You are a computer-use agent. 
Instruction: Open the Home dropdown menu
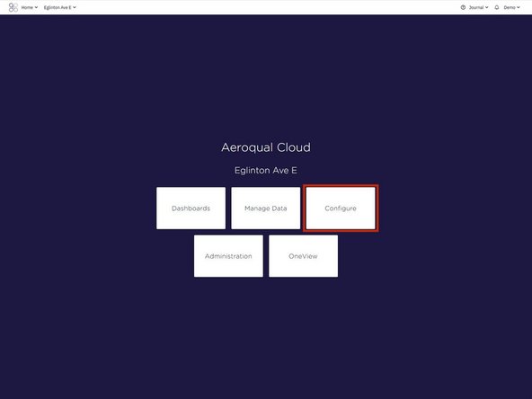[x=30, y=7]
